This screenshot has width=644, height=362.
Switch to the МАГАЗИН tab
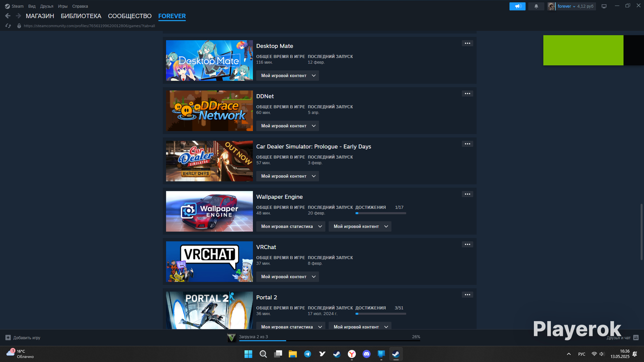(40, 16)
